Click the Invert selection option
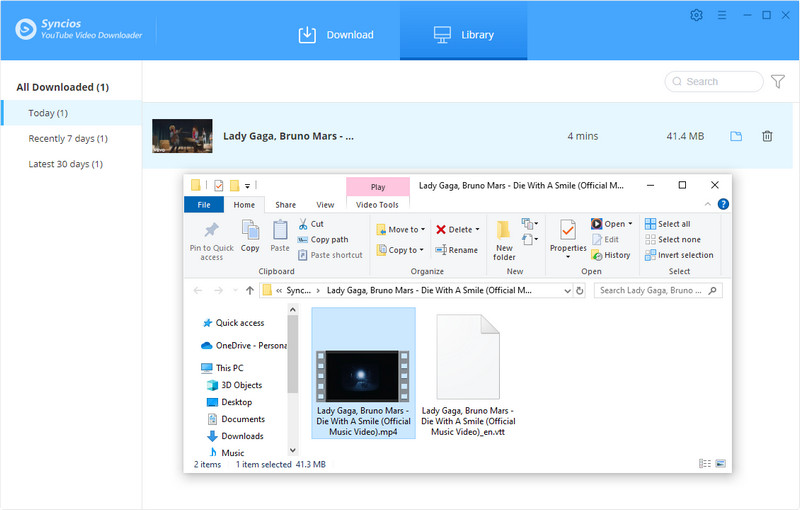 coord(679,255)
